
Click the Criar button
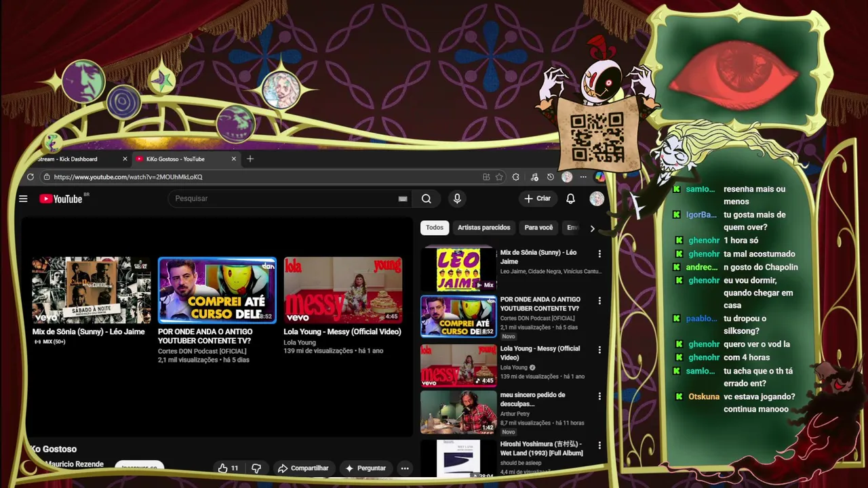537,199
